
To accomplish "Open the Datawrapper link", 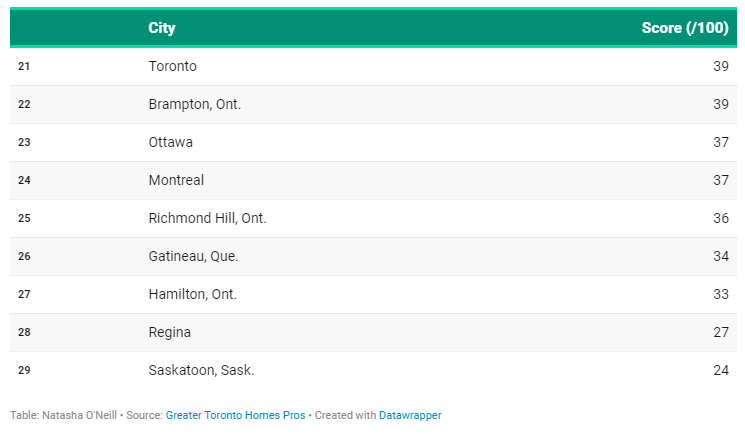I will (410, 415).
